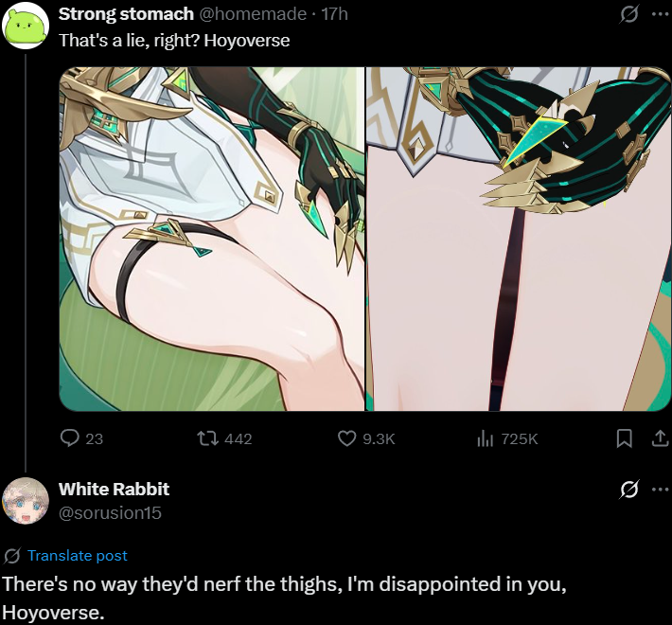Click the Grok icon on White Rabbit's post
This screenshot has height=625, width=672.
(629, 490)
